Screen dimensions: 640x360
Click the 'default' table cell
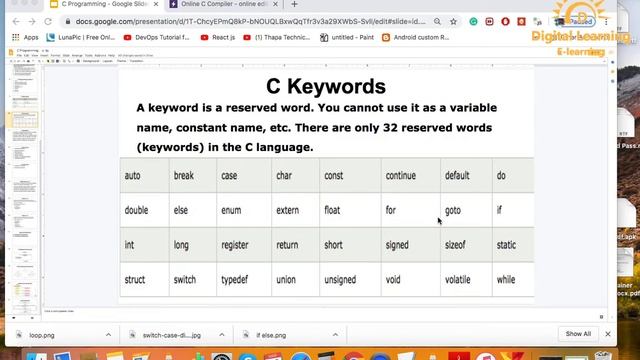[466, 176]
